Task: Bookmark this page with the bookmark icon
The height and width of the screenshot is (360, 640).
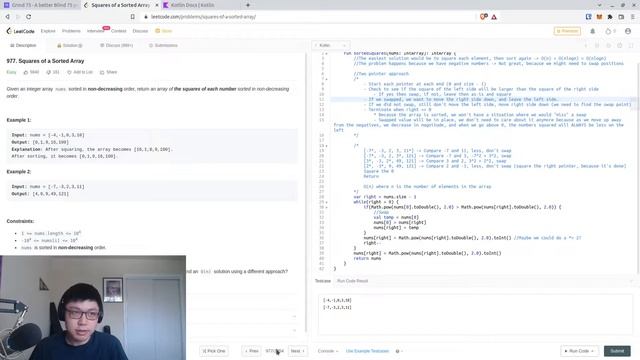Action: click(133, 17)
